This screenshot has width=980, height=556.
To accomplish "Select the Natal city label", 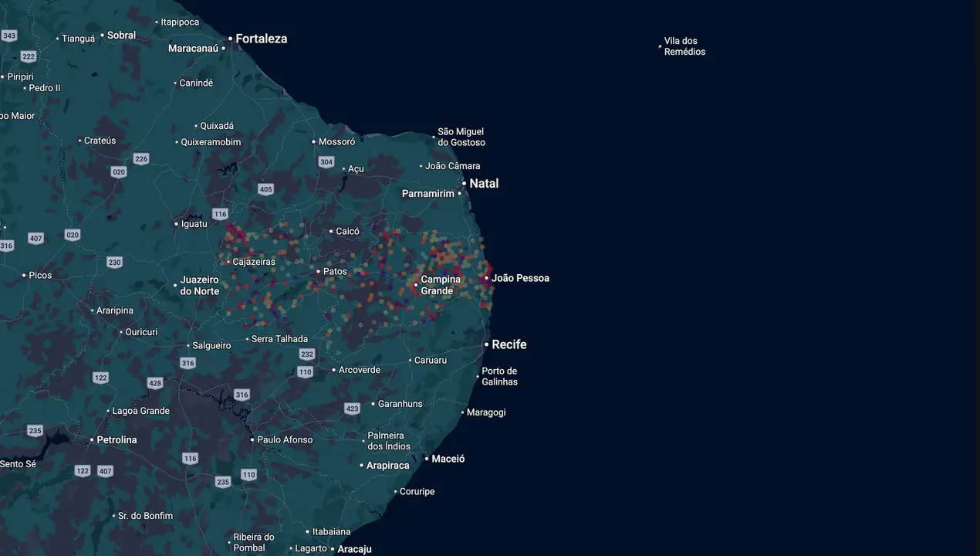I will click(484, 184).
